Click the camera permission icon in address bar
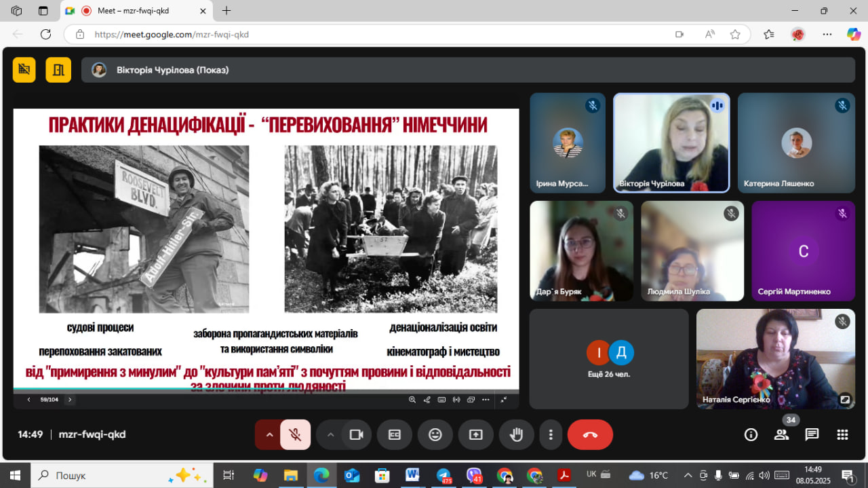Image resolution: width=868 pixels, height=488 pixels. (679, 34)
